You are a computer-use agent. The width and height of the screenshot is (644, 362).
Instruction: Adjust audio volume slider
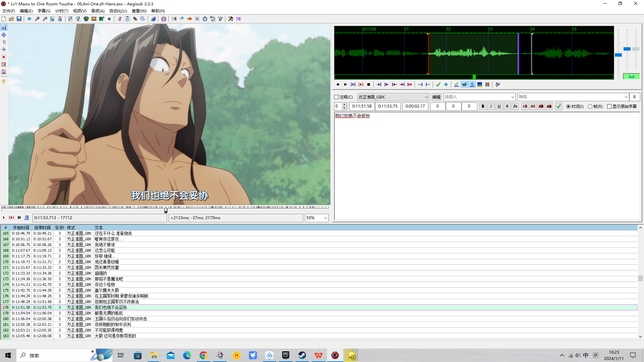636,49
